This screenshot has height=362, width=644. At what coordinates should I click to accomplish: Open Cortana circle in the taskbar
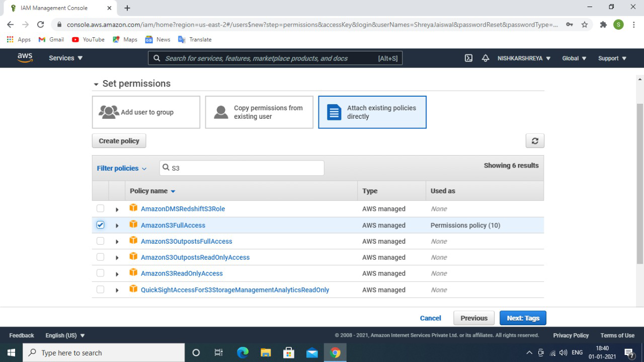coord(196,352)
